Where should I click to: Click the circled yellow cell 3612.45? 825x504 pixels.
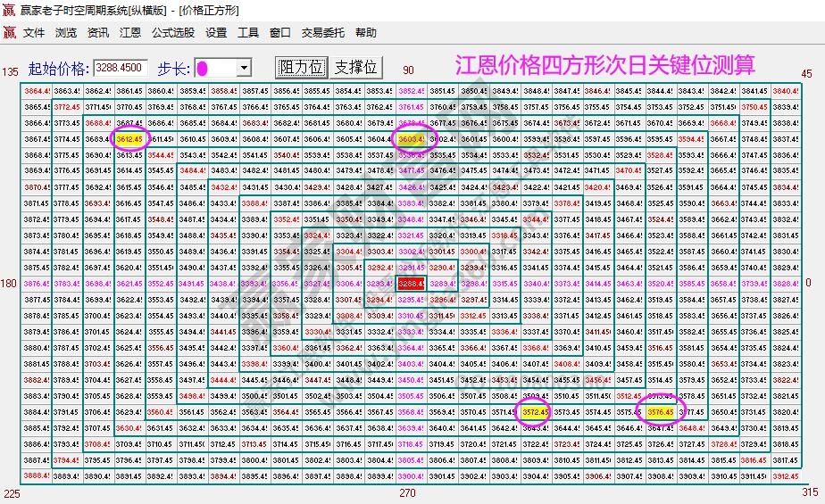129,139
